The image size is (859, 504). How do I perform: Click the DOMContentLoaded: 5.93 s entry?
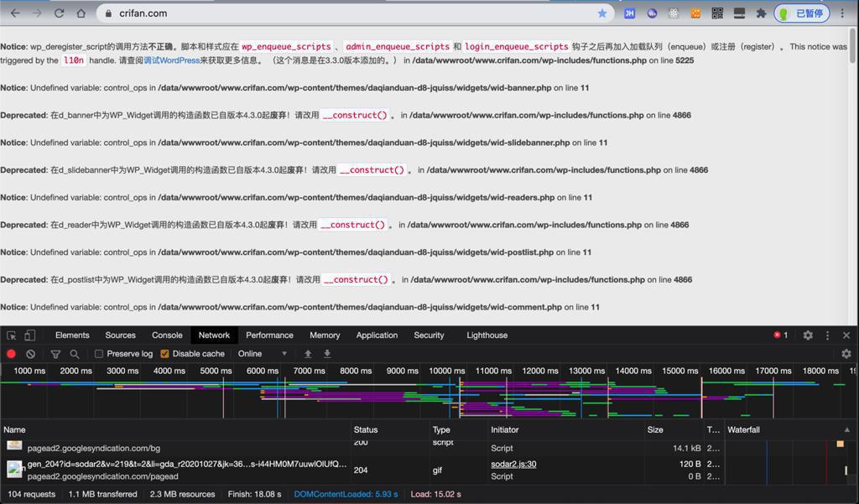(x=346, y=494)
